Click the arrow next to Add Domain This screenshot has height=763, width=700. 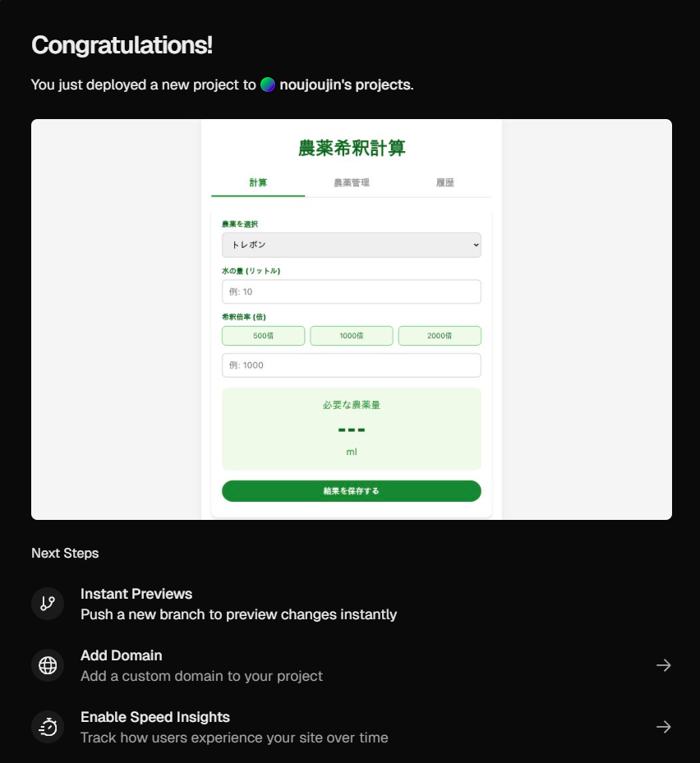[x=664, y=665]
